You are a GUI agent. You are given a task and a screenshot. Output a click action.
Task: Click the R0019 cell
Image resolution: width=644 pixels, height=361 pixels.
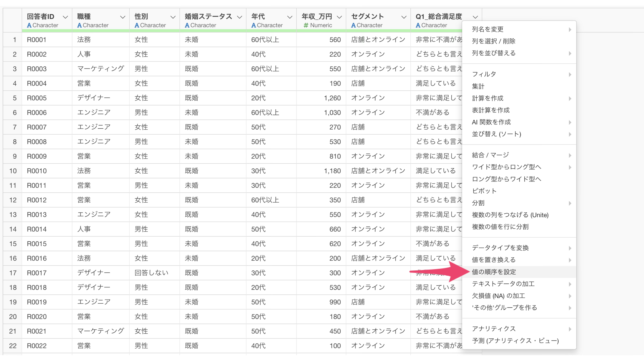coord(47,302)
